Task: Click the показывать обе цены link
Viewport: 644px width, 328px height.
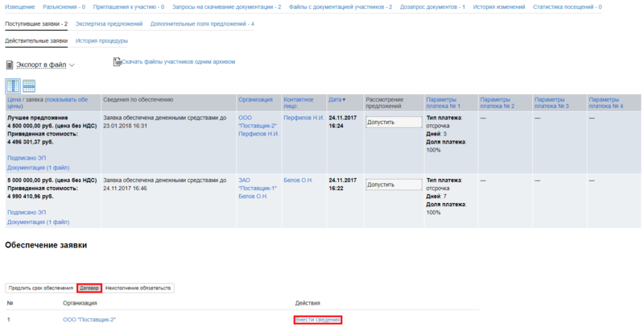Action: [67, 99]
